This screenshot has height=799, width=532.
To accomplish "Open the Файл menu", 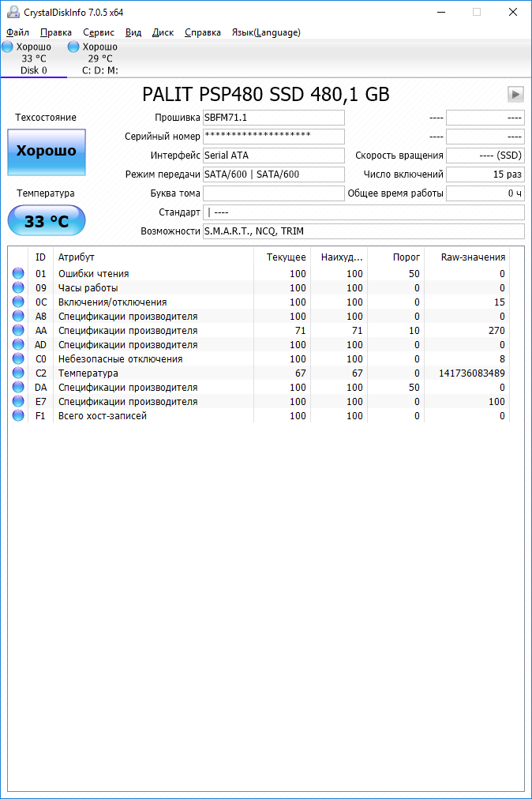I will (x=18, y=32).
